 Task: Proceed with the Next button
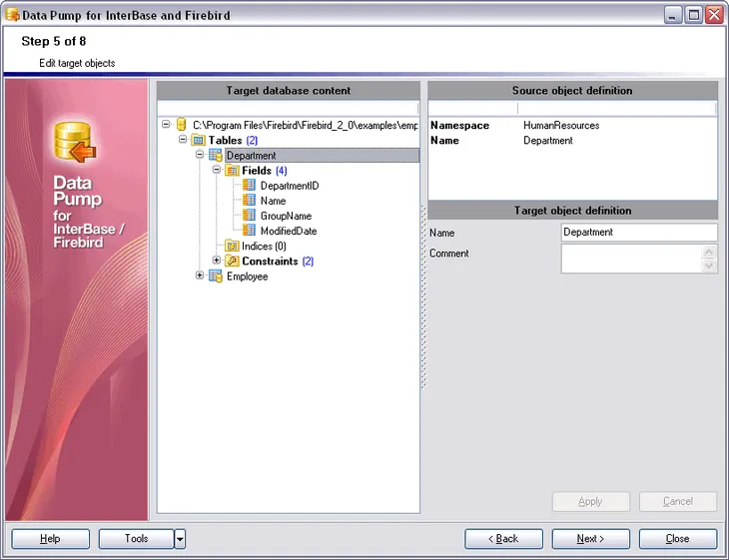click(x=590, y=539)
